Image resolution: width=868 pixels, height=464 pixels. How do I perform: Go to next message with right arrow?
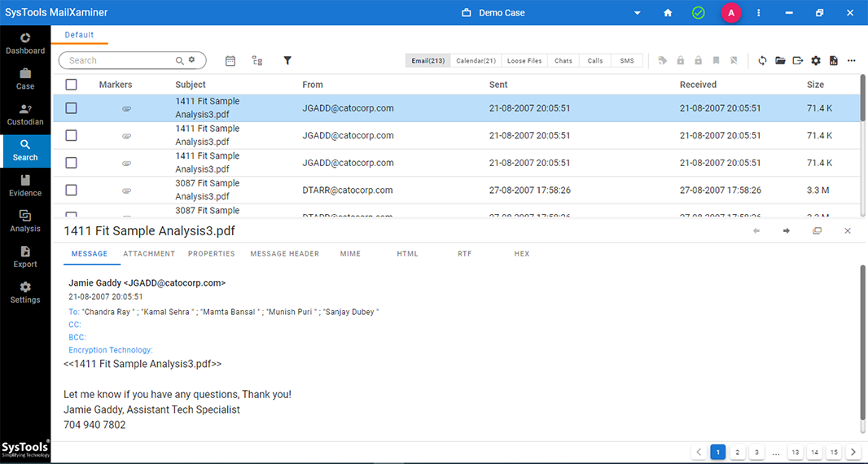click(786, 231)
